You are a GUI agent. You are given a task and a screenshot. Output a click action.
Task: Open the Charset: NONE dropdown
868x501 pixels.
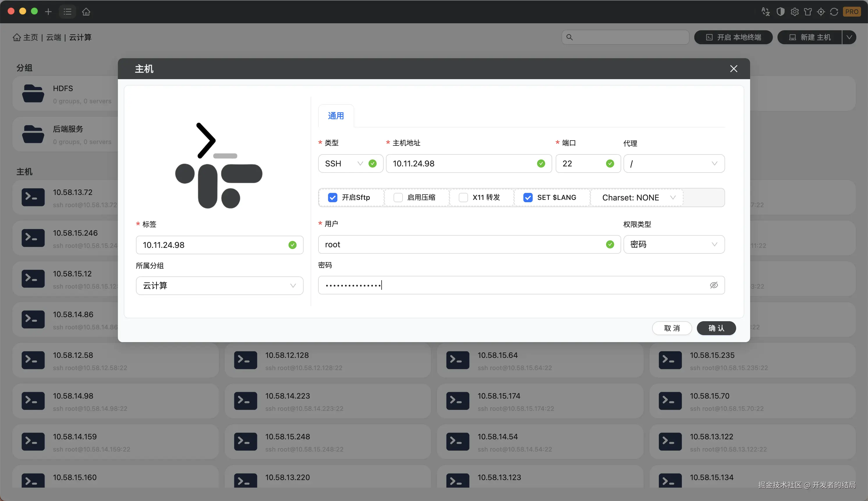pyautogui.click(x=638, y=198)
